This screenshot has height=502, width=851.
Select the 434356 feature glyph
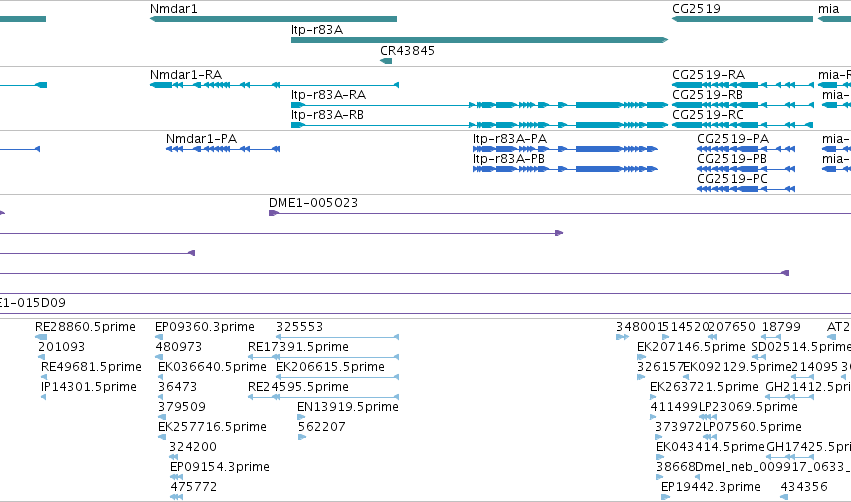point(784,497)
